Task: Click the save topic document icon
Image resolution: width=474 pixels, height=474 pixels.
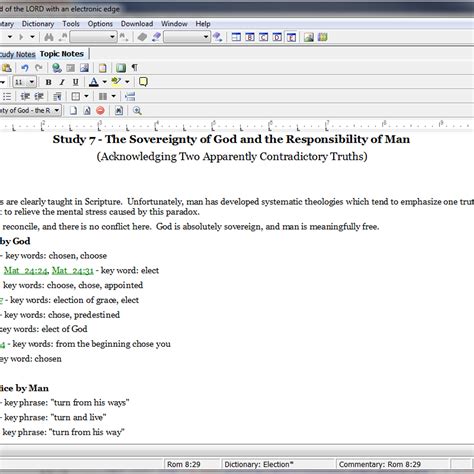Action: pyautogui.click(x=119, y=110)
